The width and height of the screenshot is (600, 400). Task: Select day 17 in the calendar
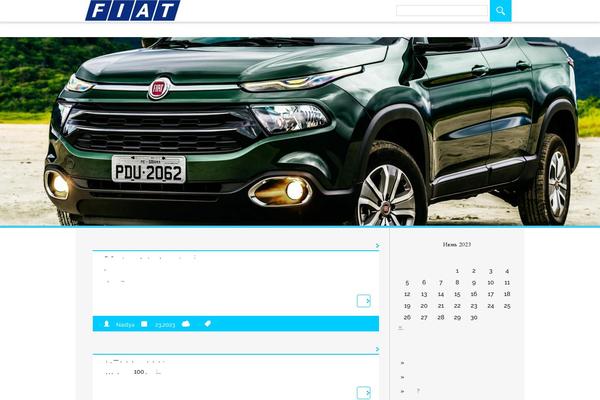point(491,294)
